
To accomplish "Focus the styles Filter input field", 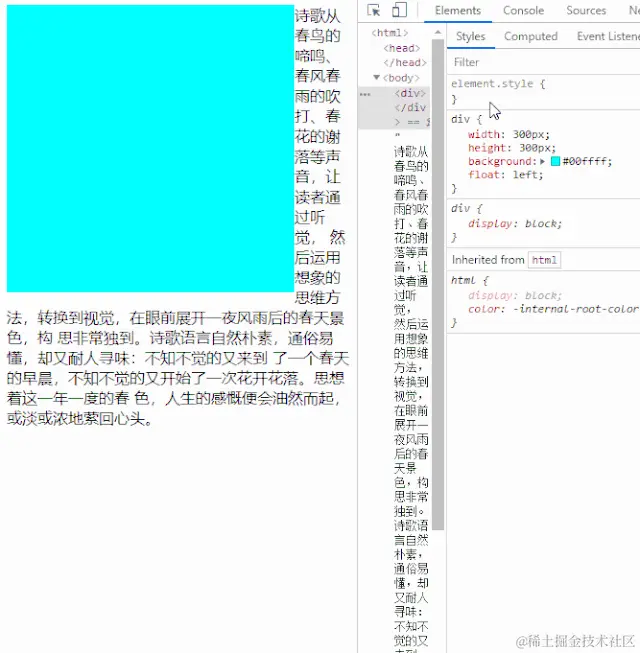I will (543, 62).
